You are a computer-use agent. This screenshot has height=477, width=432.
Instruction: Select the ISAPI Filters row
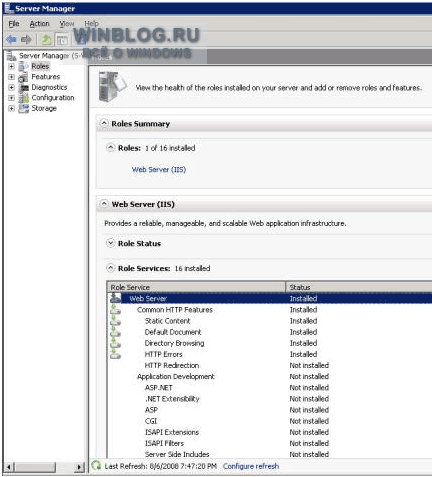(270, 443)
